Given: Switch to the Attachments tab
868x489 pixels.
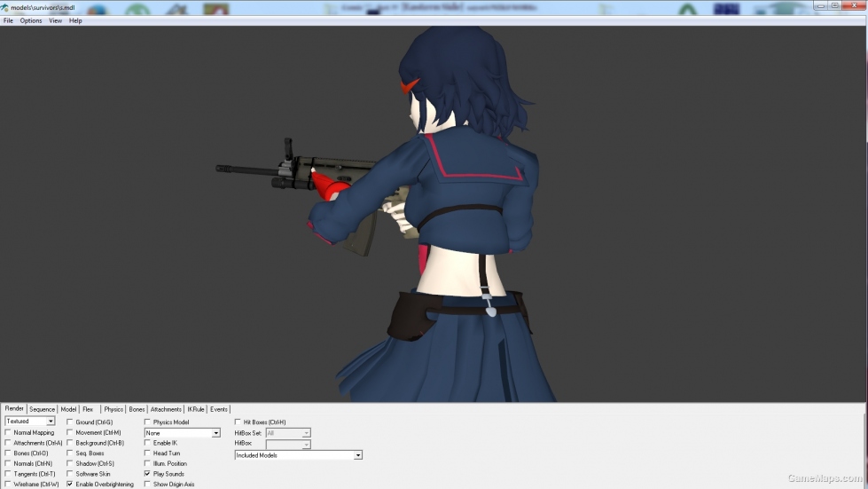Looking at the screenshot, I should (x=166, y=409).
